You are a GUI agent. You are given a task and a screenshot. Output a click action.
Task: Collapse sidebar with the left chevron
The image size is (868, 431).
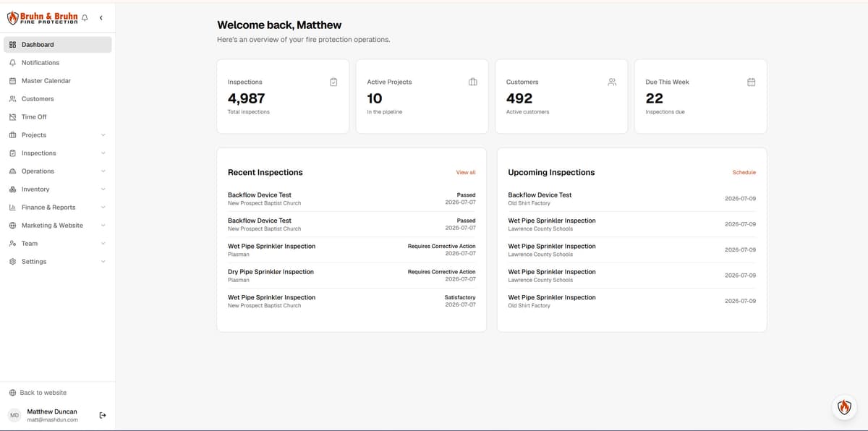(101, 17)
